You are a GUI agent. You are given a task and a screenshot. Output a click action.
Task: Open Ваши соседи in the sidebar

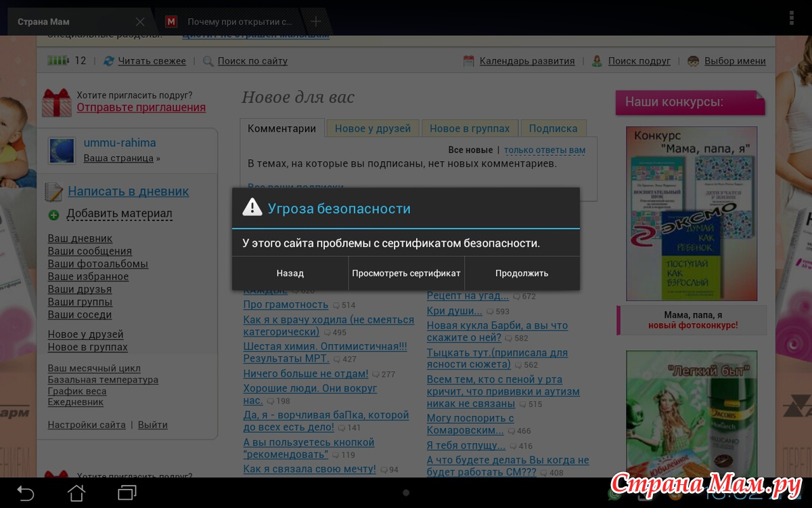pyautogui.click(x=79, y=314)
